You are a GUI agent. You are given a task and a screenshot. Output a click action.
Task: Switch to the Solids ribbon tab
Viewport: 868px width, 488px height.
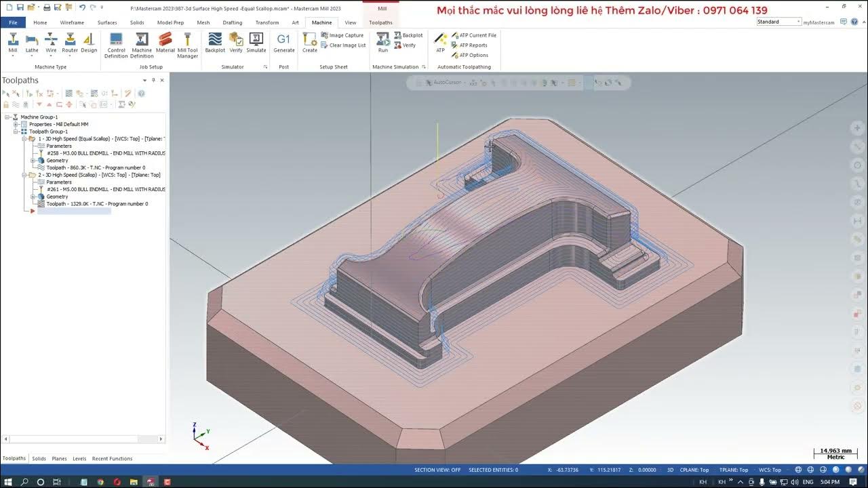pos(137,22)
